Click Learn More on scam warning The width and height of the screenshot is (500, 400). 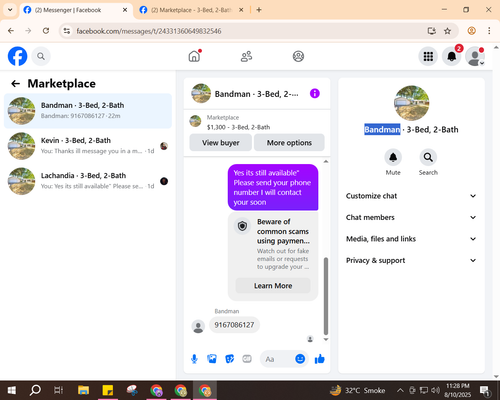coord(273,286)
